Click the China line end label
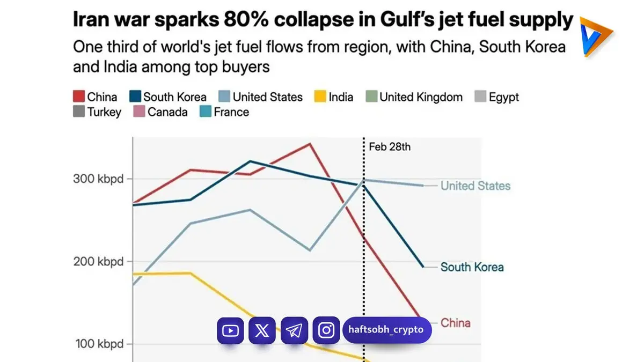 click(x=456, y=323)
